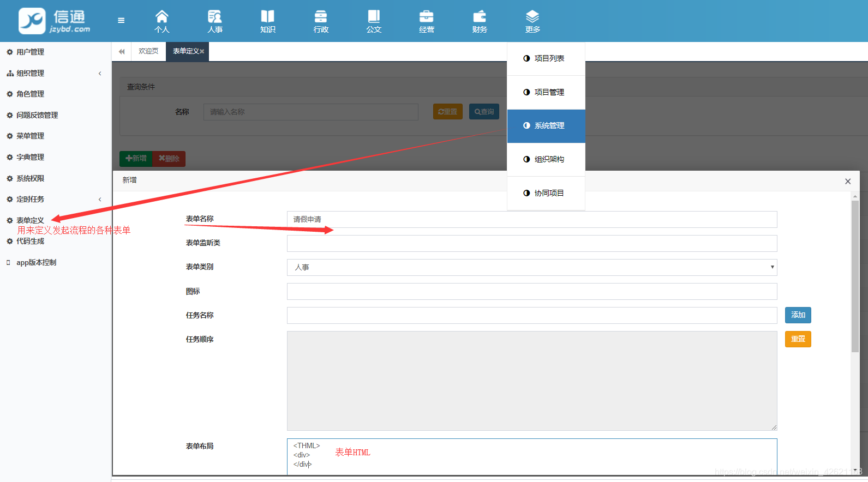Image resolution: width=868 pixels, height=482 pixels.
Task: Click the red 删除 button
Action: (x=169, y=159)
